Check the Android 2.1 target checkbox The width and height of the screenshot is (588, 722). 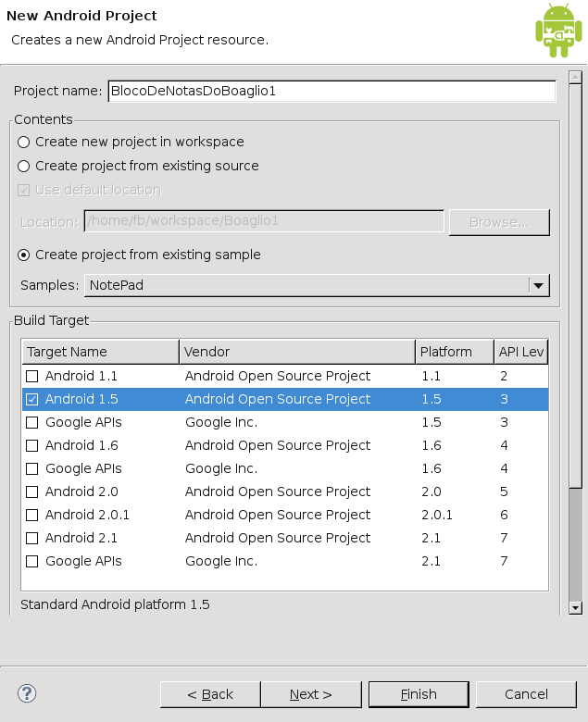pyautogui.click(x=31, y=538)
